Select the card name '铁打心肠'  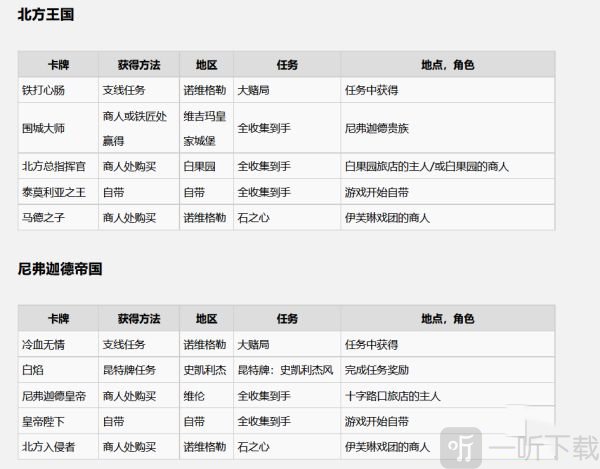coord(43,90)
